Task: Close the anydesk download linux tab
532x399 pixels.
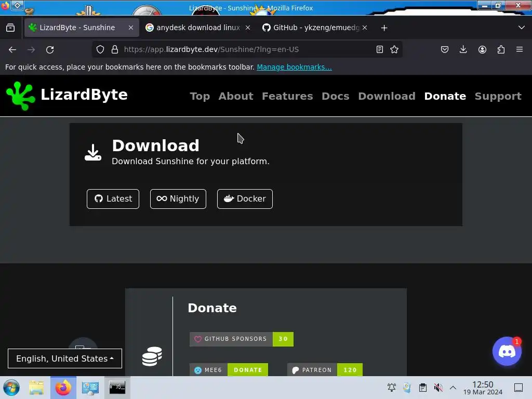Action: click(x=248, y=28)
